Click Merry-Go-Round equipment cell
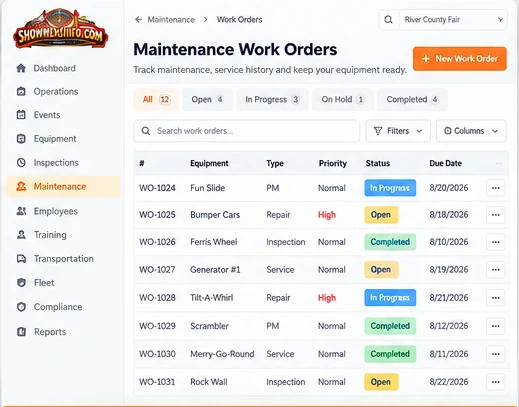 coord(222,354)
